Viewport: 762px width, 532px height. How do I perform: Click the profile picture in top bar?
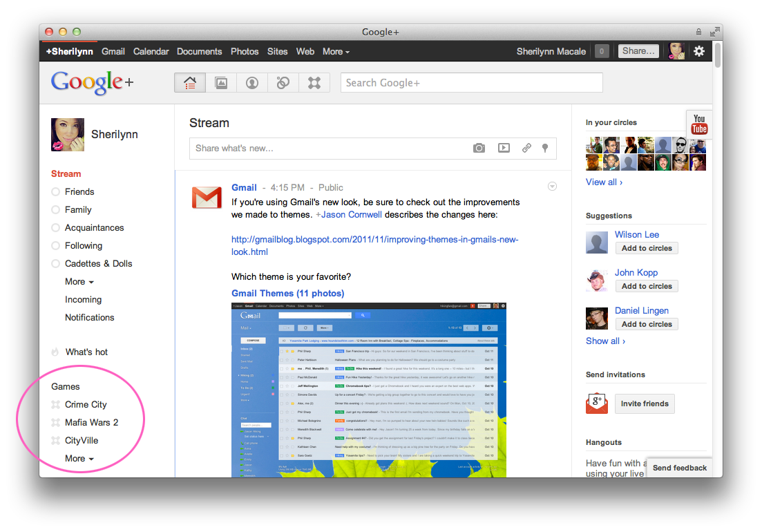click(676, 51)
